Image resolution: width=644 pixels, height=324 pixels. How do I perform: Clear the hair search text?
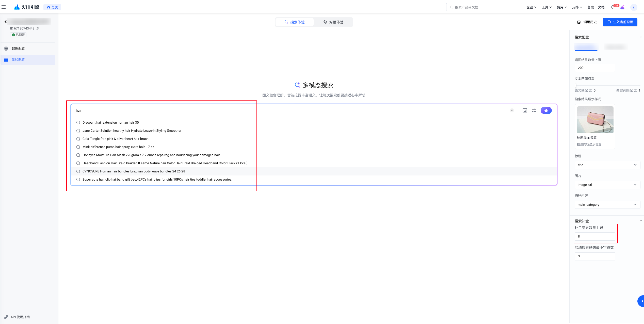[x=512, y=110]
